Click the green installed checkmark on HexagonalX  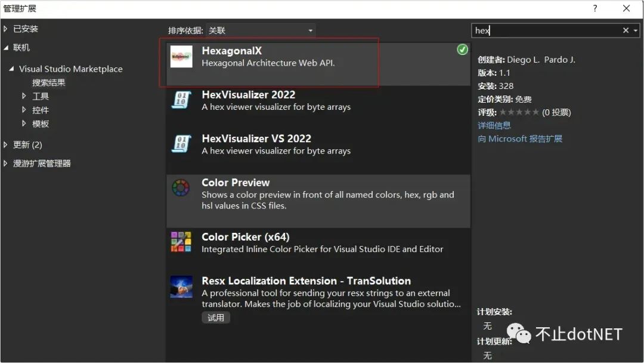(463, 50)
